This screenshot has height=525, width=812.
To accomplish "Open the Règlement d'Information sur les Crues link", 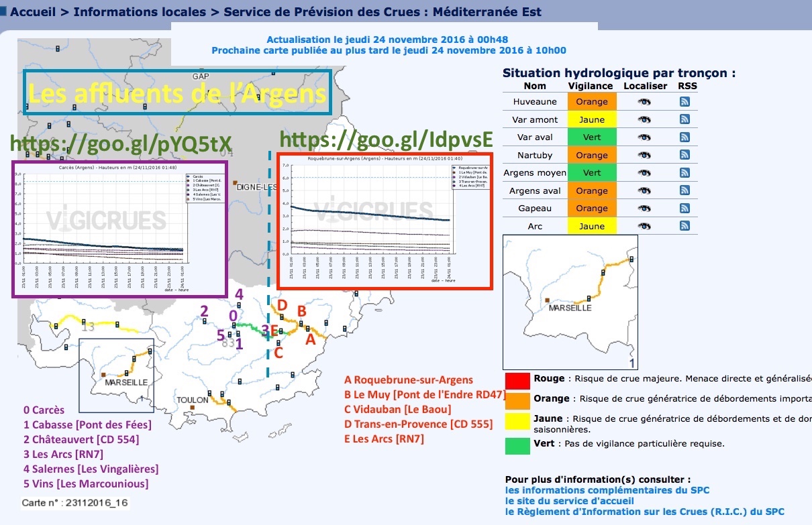I will pos(644,512).
